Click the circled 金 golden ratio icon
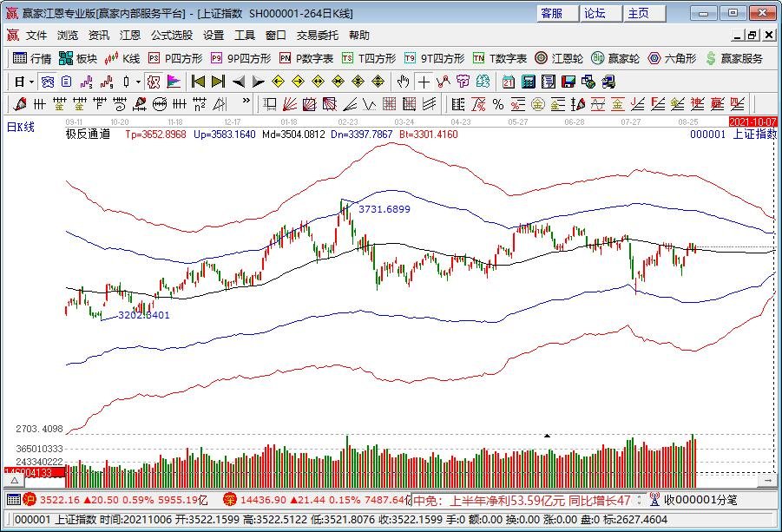Screen dimensions: 782x532 [x=537, y=103]
